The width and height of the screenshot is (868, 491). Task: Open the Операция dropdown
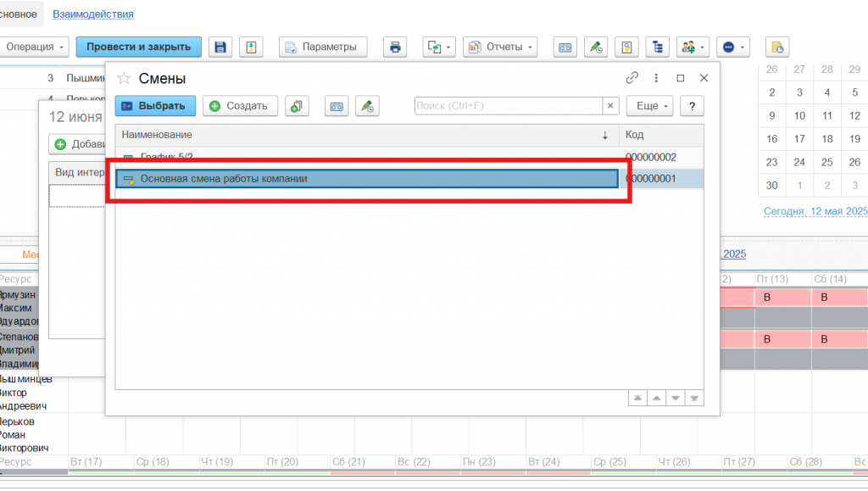[36, 47]
